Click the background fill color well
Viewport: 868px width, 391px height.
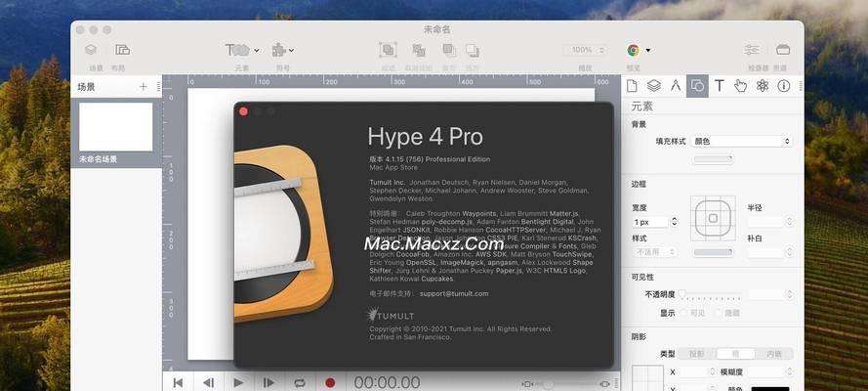click(713, 159)
